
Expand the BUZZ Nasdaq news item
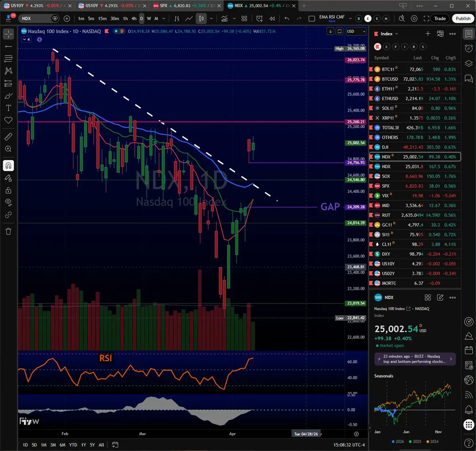pos(415,359)
